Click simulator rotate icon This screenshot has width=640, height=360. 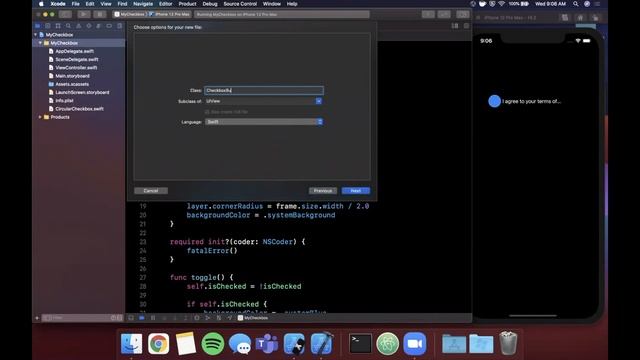596,18
